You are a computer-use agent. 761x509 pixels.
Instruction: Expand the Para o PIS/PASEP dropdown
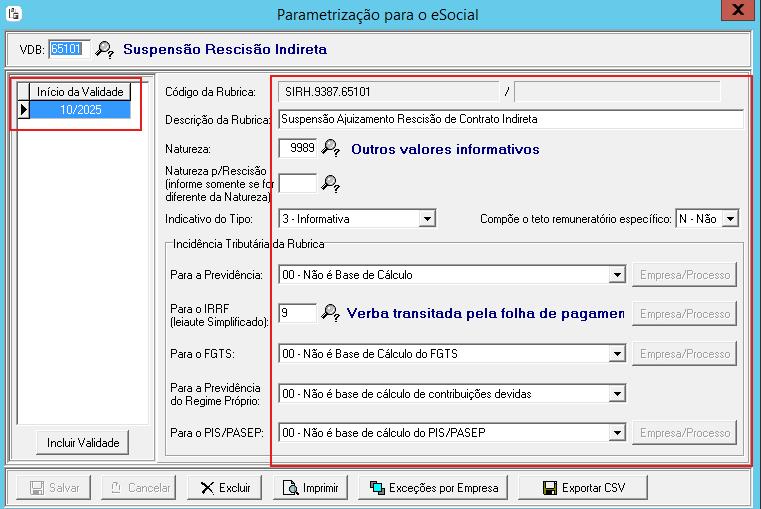pos(617,433)
